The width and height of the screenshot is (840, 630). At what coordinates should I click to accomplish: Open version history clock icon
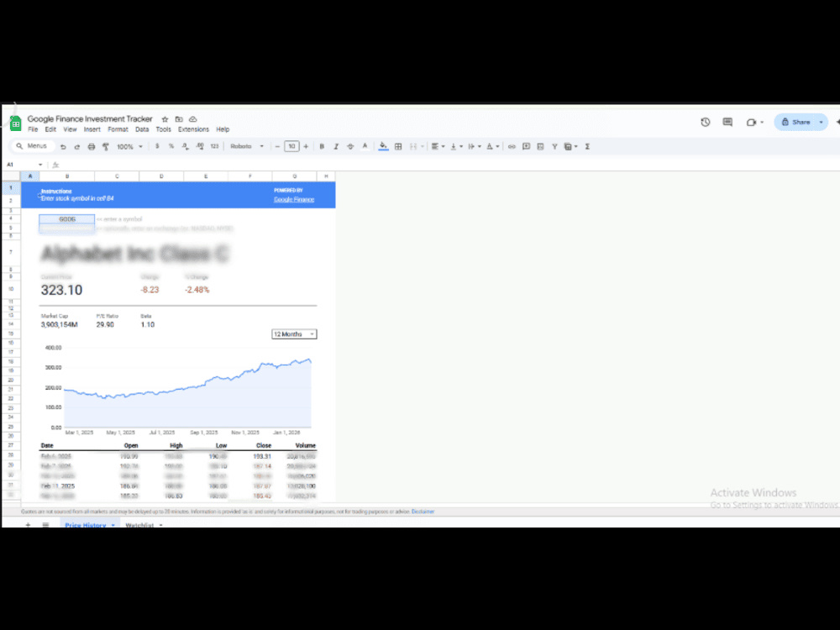pos(705,122)
